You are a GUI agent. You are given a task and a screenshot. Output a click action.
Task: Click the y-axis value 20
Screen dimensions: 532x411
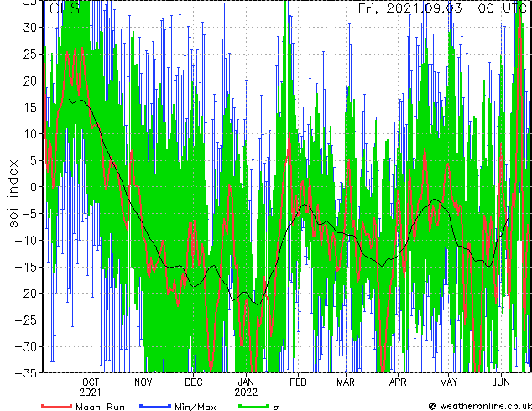tap(29, 81)
